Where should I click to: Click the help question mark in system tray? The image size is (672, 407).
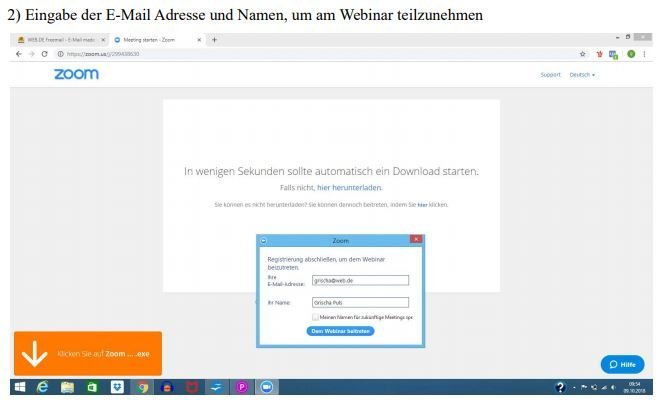click(560, 387)
